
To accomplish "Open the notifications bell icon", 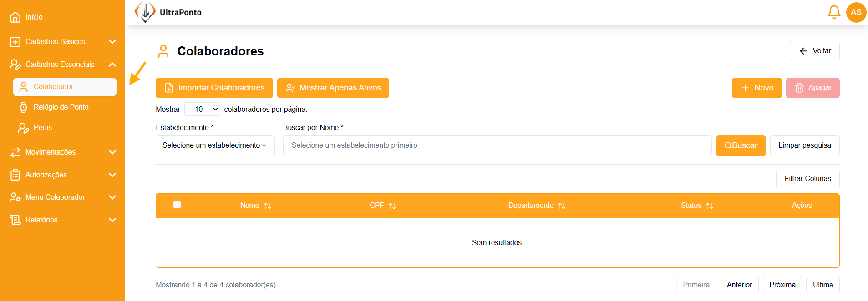I will [834, 12].
